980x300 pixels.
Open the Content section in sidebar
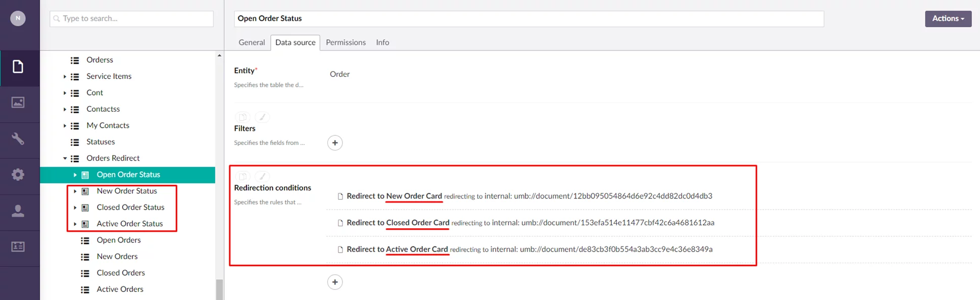[x=18, y=67]
